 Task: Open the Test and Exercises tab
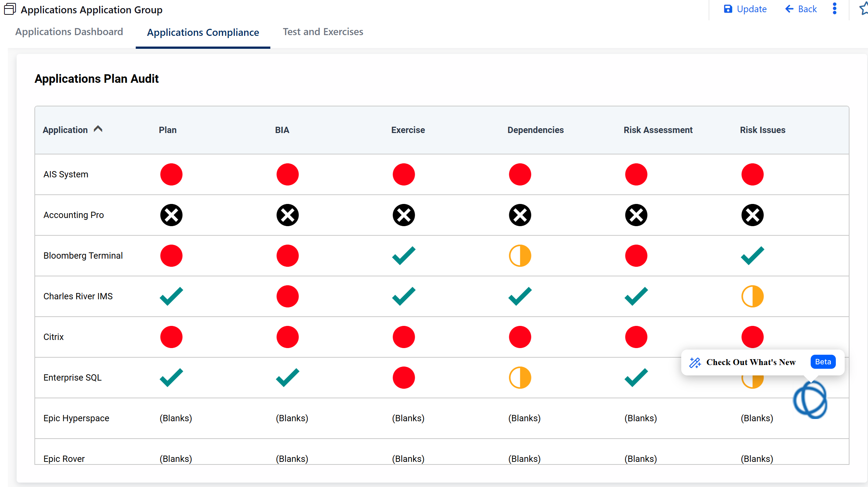tap(323, 32)
